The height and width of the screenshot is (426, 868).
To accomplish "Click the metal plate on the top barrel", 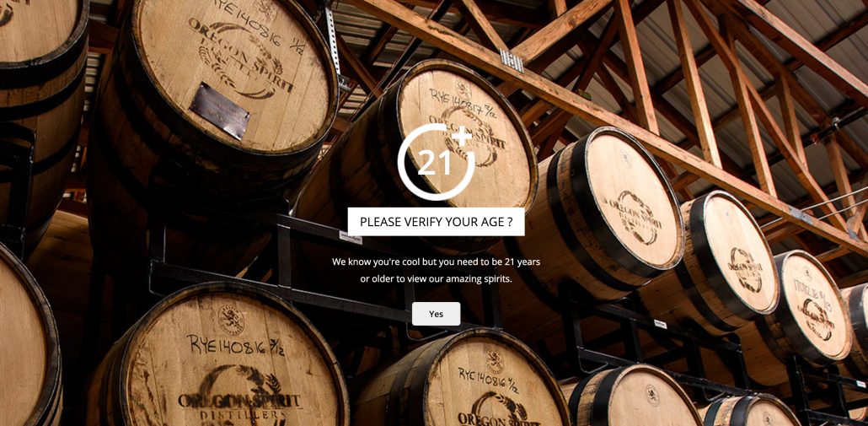I will click(219, 111).
